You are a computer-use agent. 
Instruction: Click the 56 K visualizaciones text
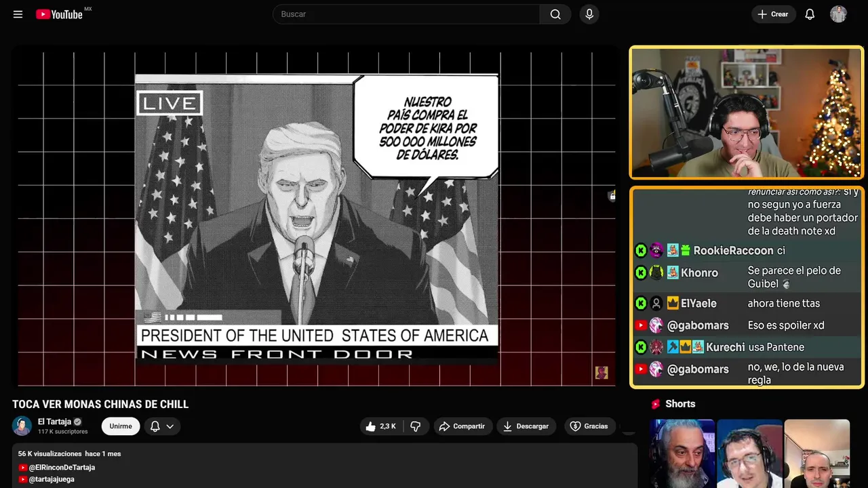tap(50, 453)
